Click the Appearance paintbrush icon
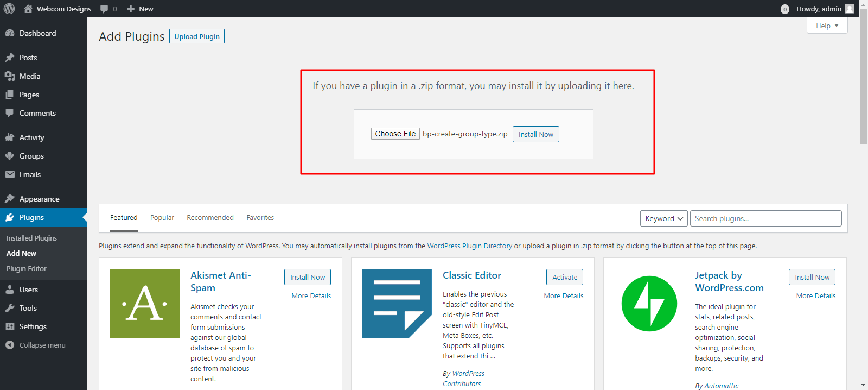The image size is (868, 390). coord(10,199)
